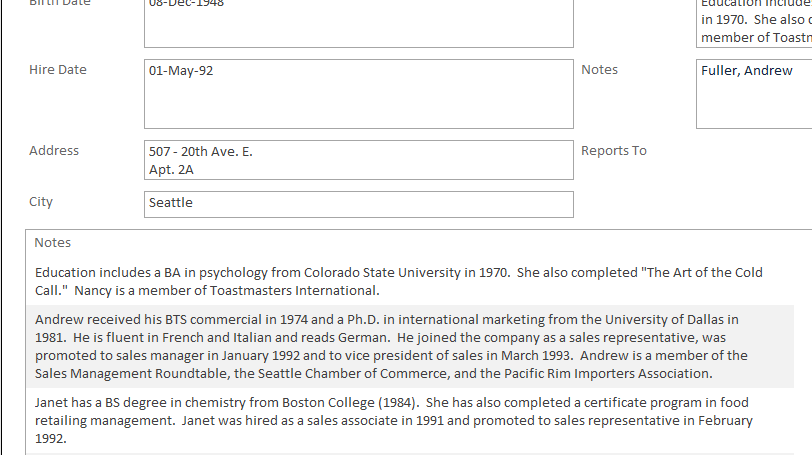The height and width of the screenshot is (455, 812).
Task: Click the Hire Date field showing 01-May-92
Action: pos(358,94)
